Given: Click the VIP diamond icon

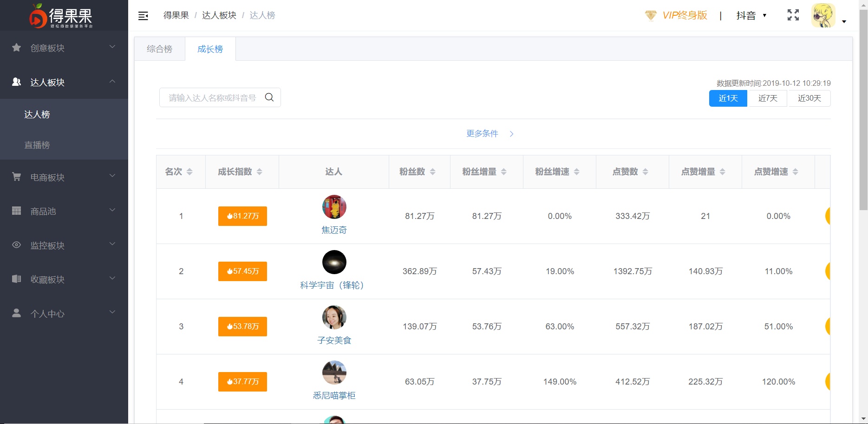Looking at the screenshot, I should click(x=651, y=15).
